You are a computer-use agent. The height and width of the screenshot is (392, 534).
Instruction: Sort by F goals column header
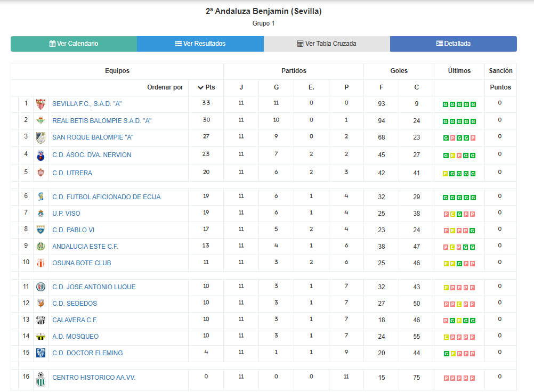coord(382,87)
